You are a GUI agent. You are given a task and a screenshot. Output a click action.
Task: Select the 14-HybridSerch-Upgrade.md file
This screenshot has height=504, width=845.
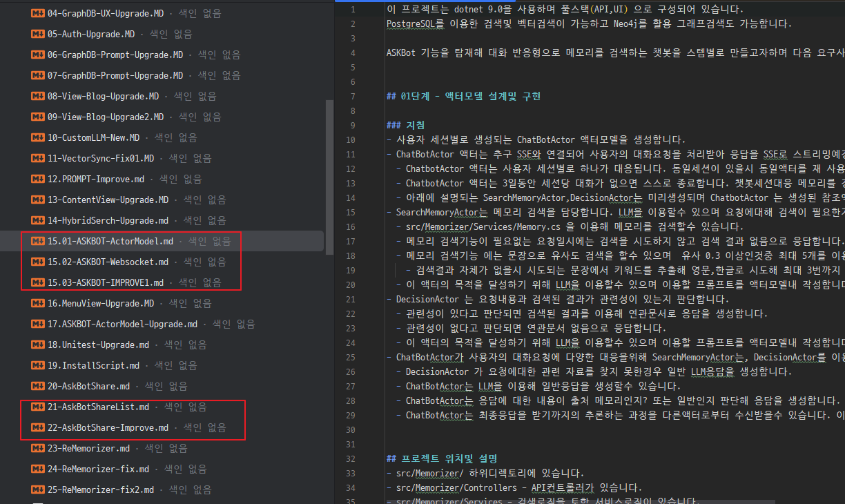[x=108, y=220]
